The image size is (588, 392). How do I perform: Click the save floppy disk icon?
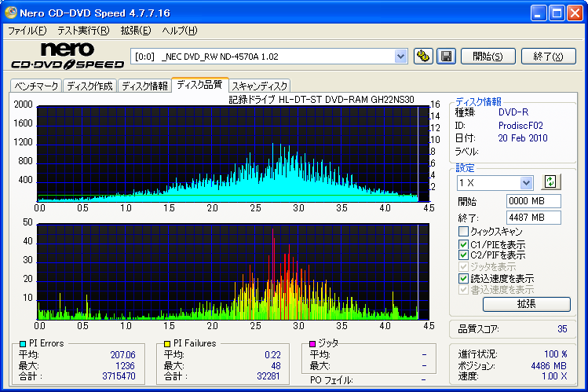pyautogui.click(x=446, y=57)
